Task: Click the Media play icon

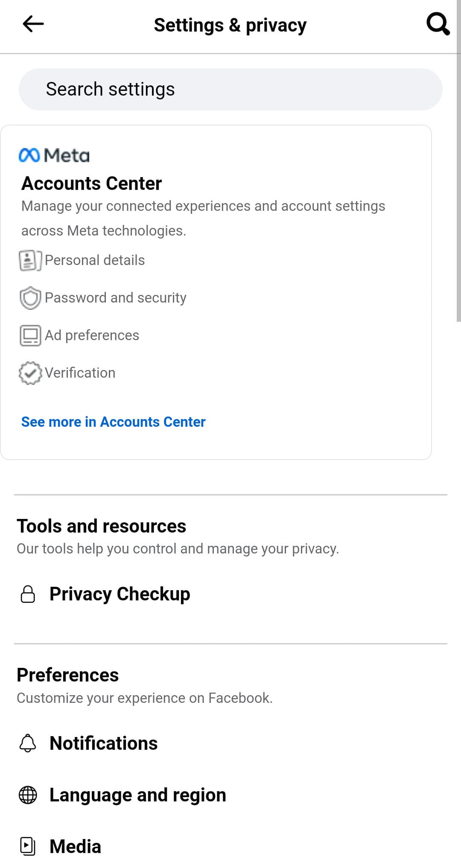Action: tap(28, 846)
